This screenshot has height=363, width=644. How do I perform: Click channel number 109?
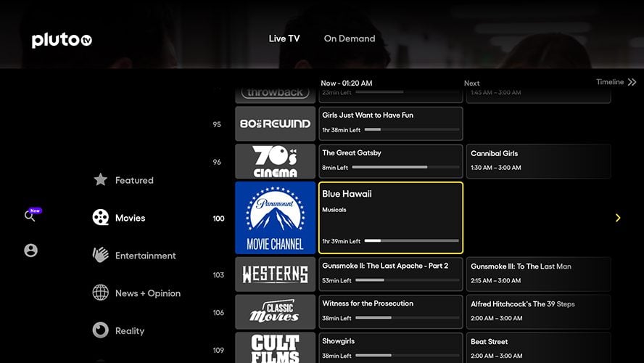218,351
